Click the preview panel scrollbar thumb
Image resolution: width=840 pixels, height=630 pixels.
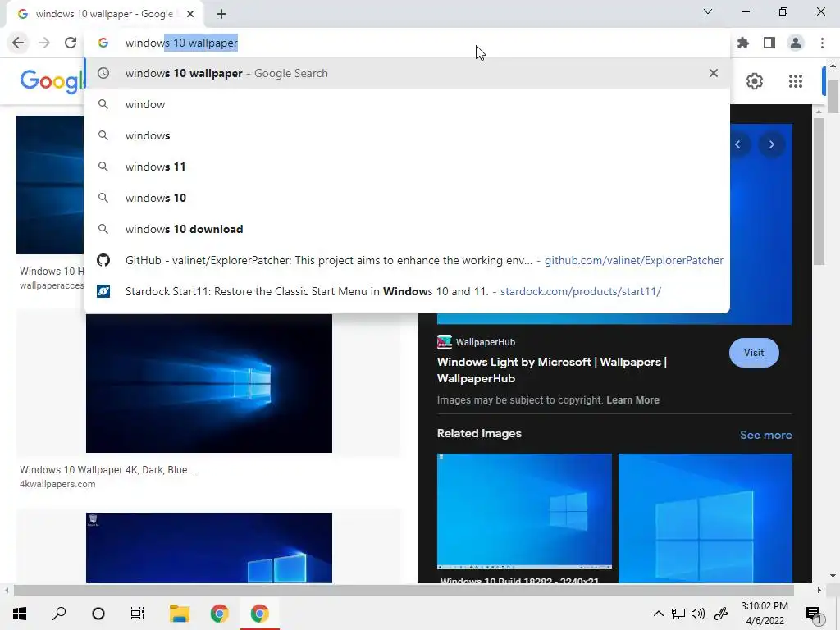(x=819, y=191)
